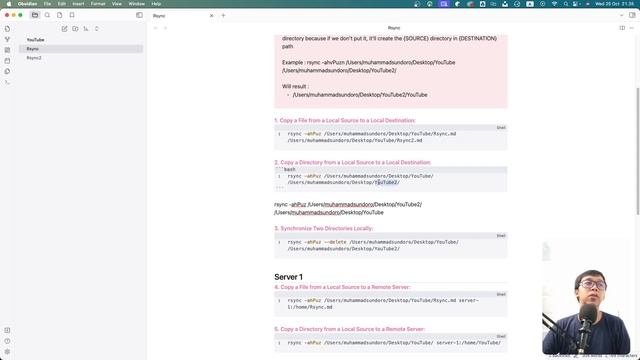
Task: Open the Apple menu
Action: pos(9,4)
